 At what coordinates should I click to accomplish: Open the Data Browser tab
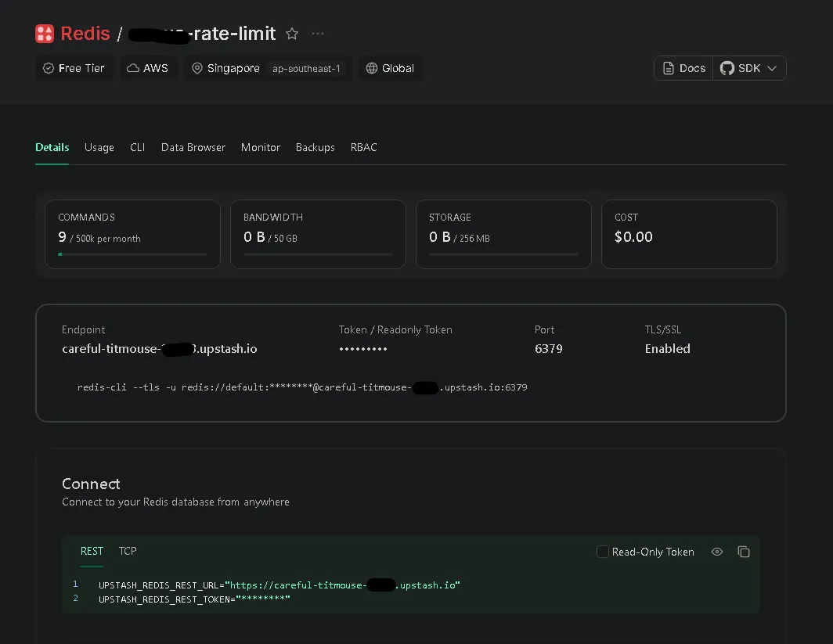pyautogui.click(x=193, y=147)
